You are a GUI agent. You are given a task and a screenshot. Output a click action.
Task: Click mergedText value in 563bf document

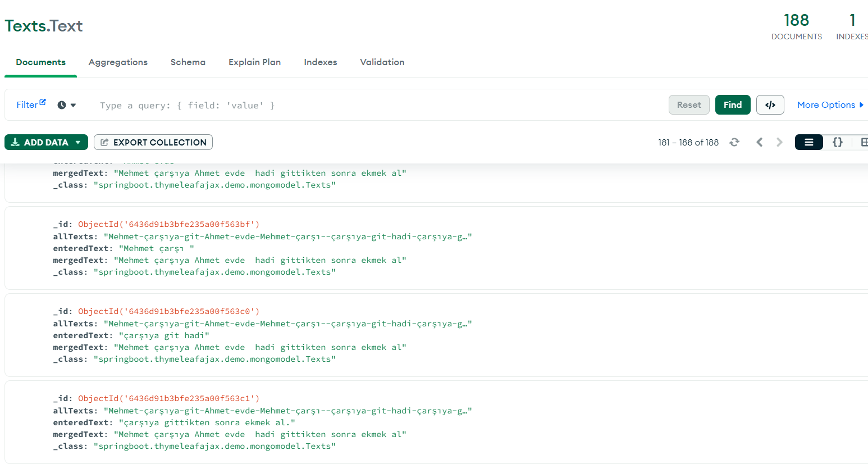point(260,260)
